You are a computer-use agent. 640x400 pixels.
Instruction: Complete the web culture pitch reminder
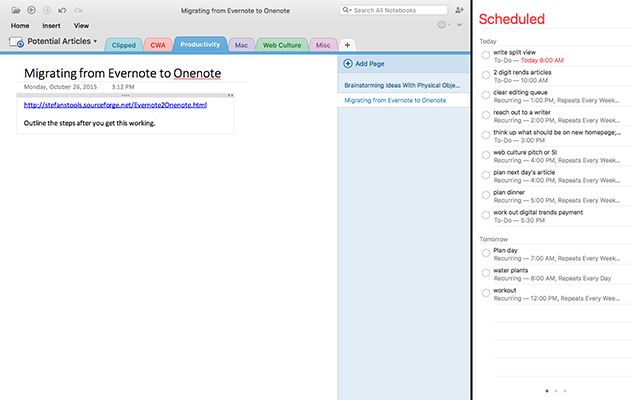(486, 155)
